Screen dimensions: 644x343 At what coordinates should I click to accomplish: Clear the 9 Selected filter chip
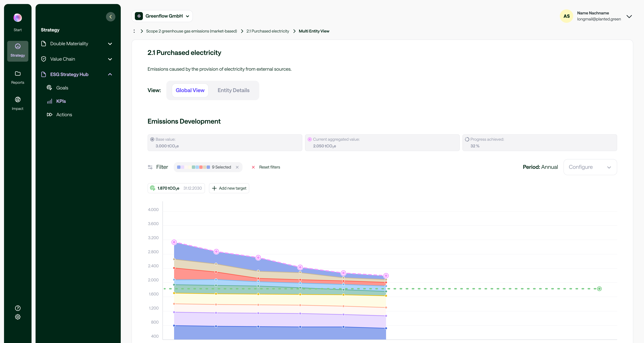coord(237,167)
